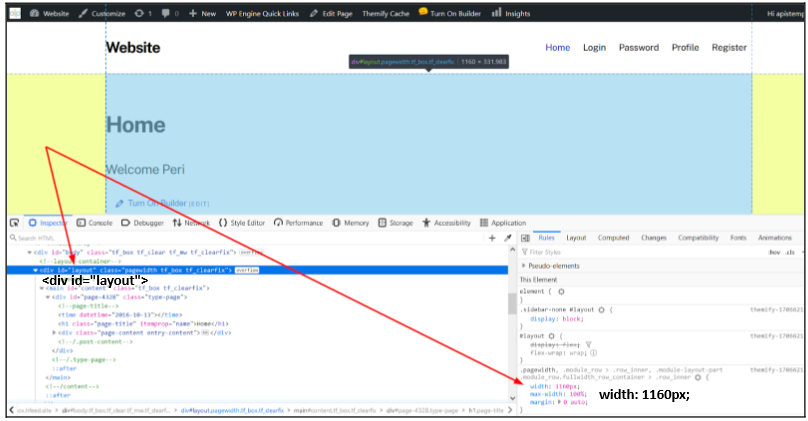Switch to the Console devtools tab

[x=94, y=223]
